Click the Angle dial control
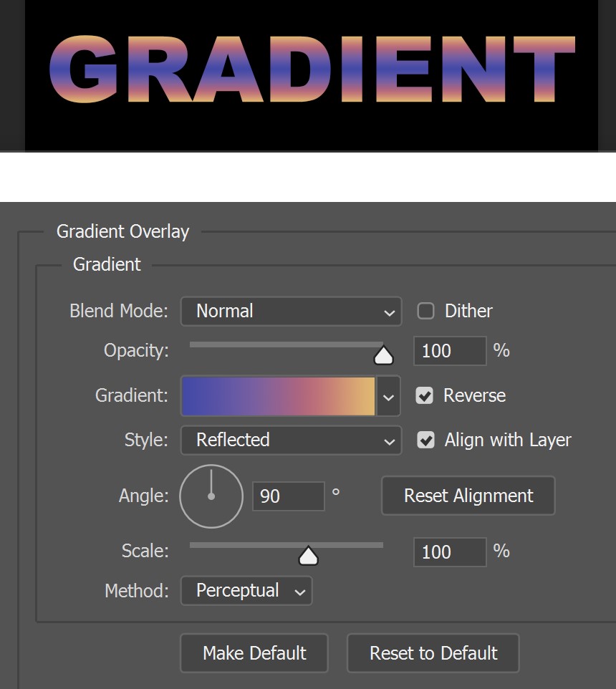The width and height of the screenshot is (616, 689). pyautogui.click(x=211, y=496)
